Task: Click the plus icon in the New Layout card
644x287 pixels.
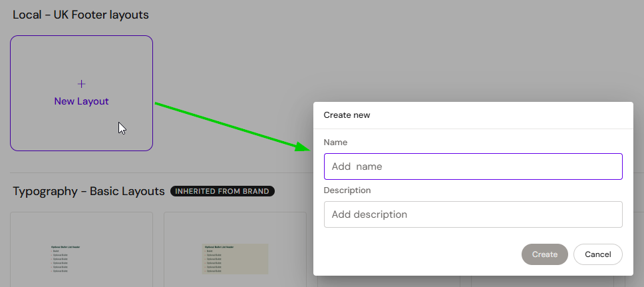Action: pyautogui.click(x=81, y=84)
